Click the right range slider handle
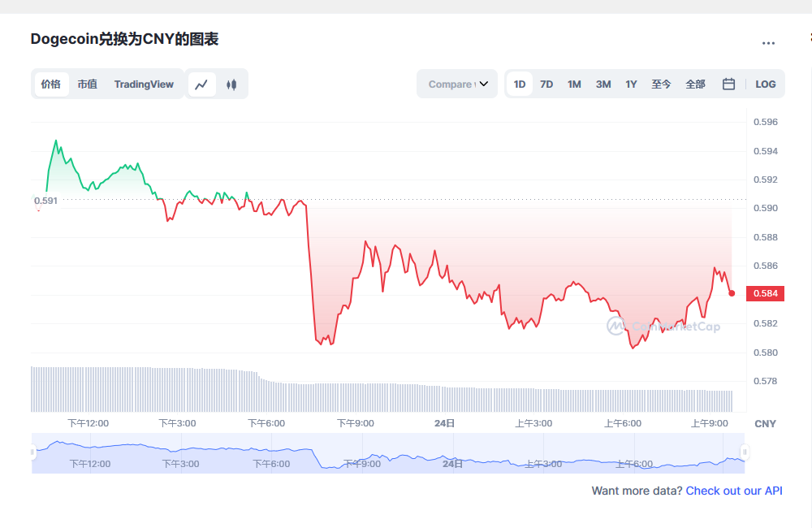This screenshot has height=528, width=812. [745, 452]
